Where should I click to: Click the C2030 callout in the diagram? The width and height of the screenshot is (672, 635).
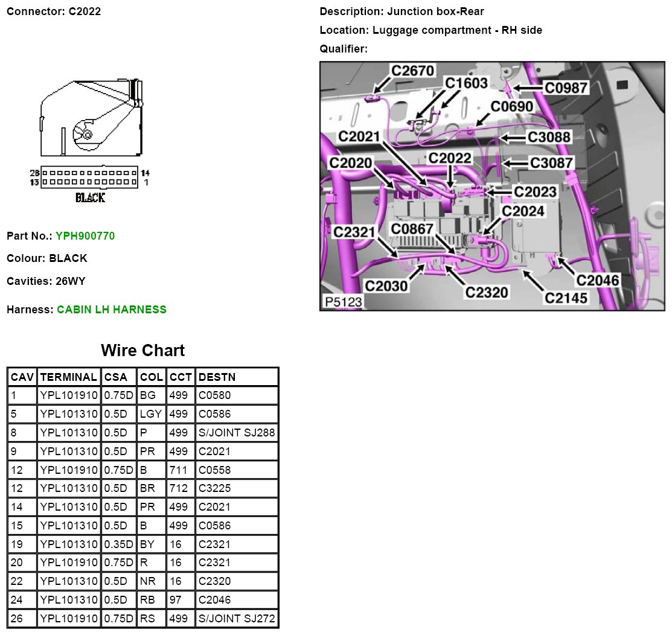pos(385,285)
